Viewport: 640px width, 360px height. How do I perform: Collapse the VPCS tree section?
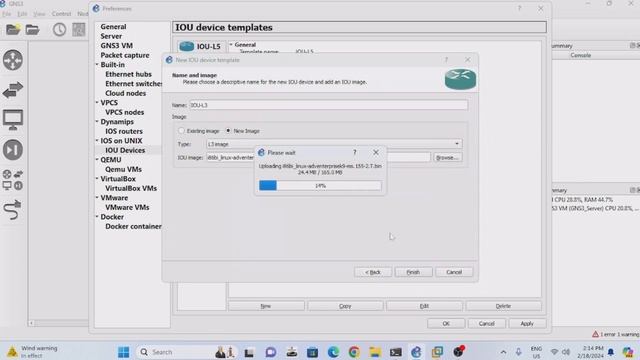point(97,102)
